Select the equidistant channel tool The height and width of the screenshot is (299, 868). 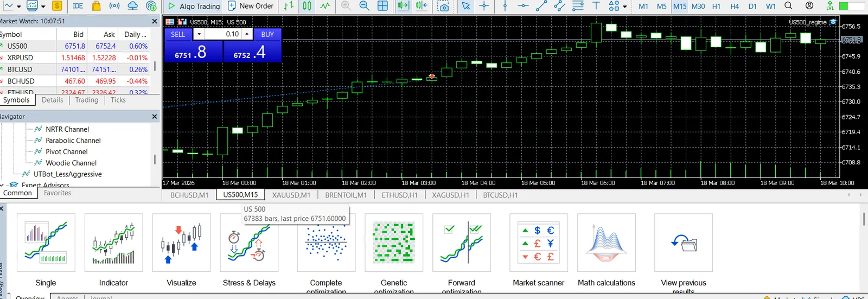(559, 6)
